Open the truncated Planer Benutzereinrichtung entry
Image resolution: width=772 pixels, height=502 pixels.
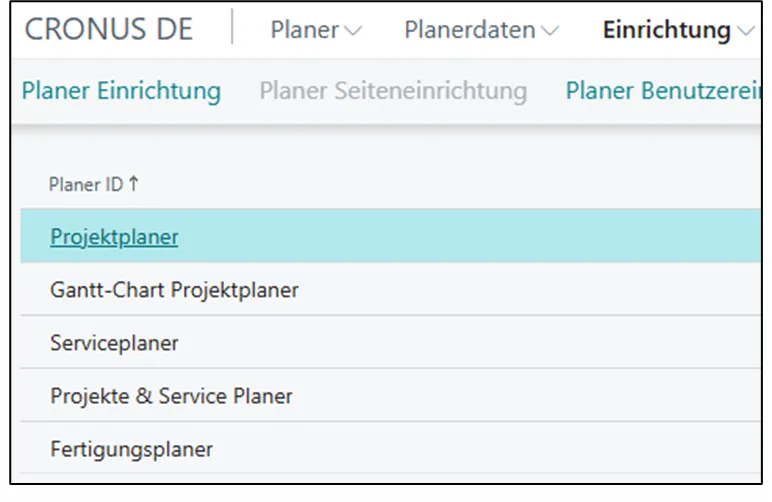(x=657, y=91)
